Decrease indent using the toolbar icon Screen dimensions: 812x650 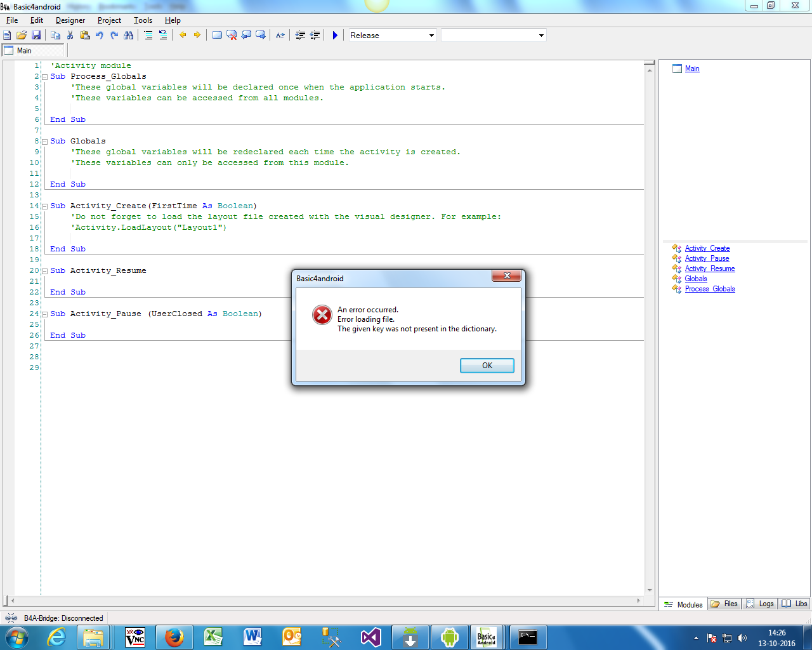pos(301,36)
